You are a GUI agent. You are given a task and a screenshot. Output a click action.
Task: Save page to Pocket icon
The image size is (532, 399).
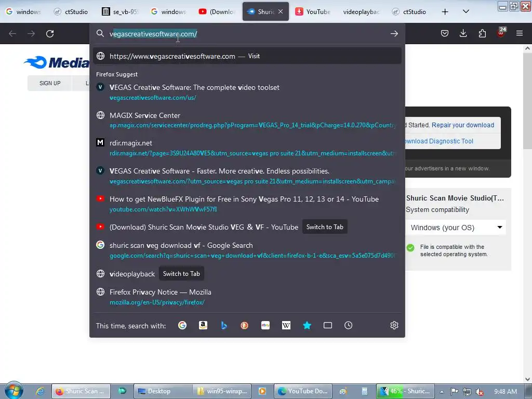[x=445, y=33]
